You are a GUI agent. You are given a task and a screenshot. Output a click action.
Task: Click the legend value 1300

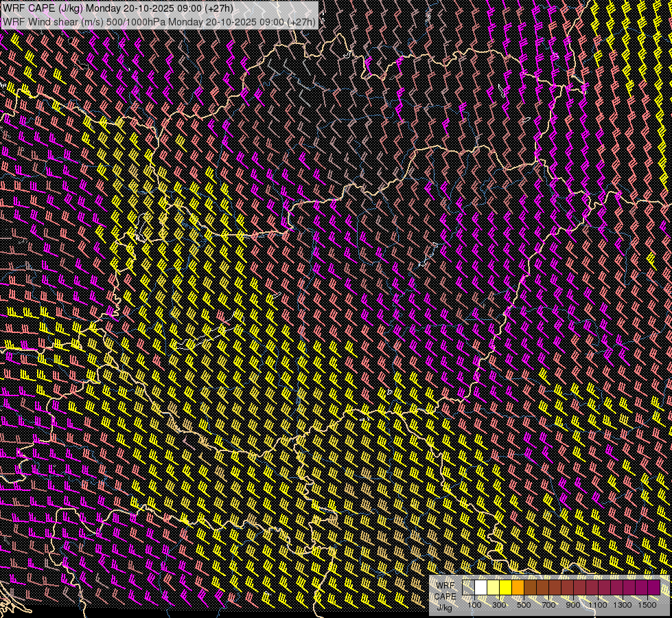[x=623, y=605]
